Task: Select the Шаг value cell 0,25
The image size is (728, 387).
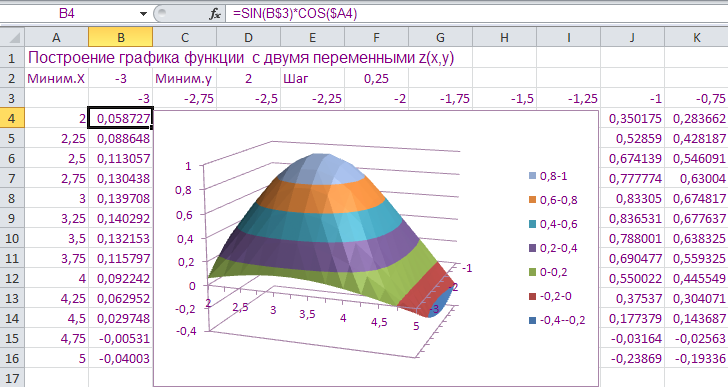Action: 377,78
